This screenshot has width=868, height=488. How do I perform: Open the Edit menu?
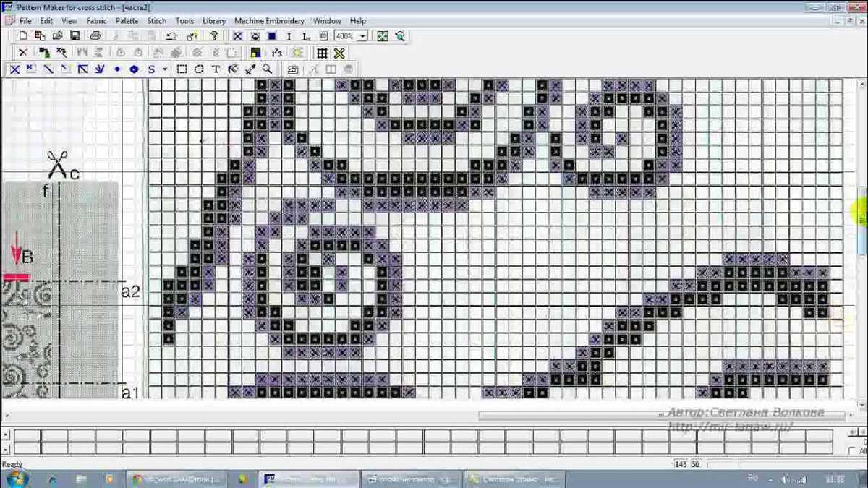click(x=46, y=21)
